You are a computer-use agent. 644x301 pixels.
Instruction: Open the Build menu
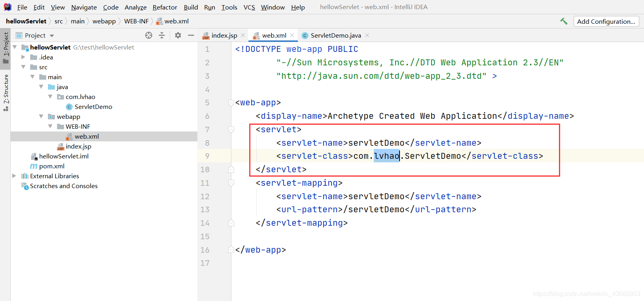[x=191, y=7]
